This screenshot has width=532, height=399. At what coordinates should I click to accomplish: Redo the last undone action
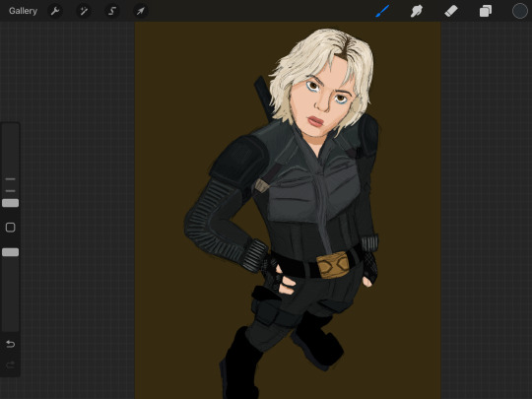tap(11, 365)
